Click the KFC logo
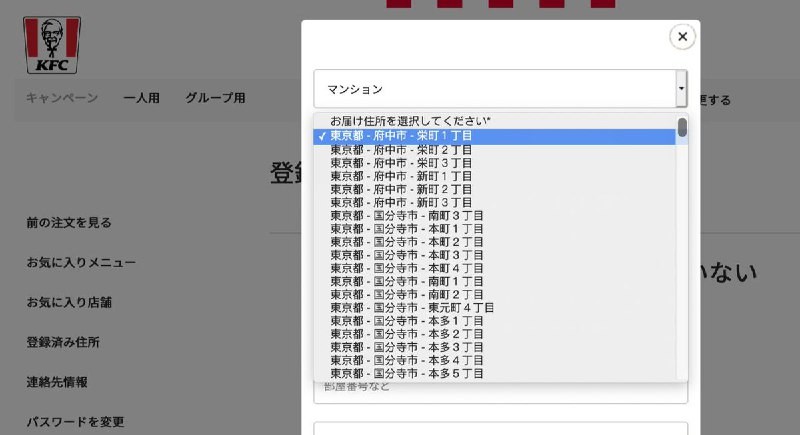 point(52,45)
